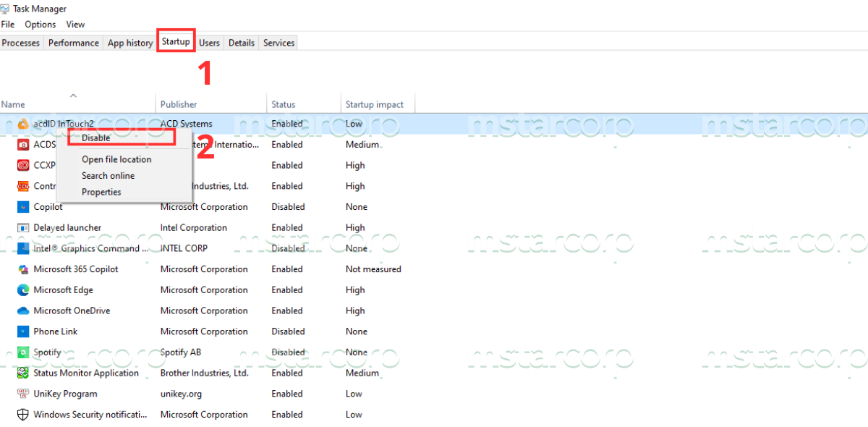This screenshot has height=427, width=868.
Task: Click the UniKey Program icon
Action: pos(22,394)
